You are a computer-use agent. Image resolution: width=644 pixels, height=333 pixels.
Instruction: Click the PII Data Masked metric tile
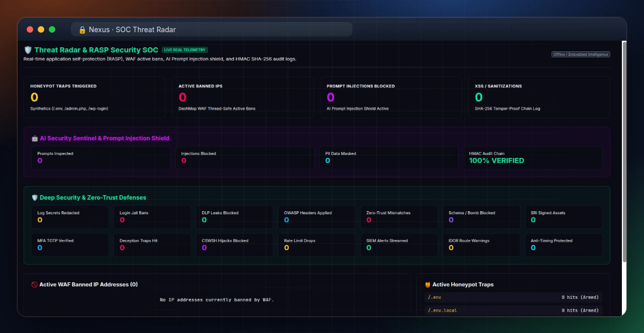coord(388,157)
